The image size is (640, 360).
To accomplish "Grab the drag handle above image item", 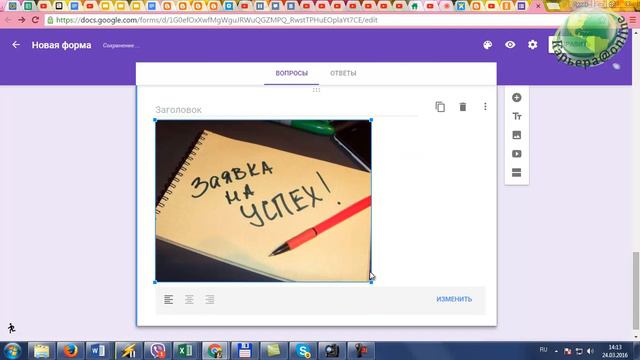I will point(316,90).
